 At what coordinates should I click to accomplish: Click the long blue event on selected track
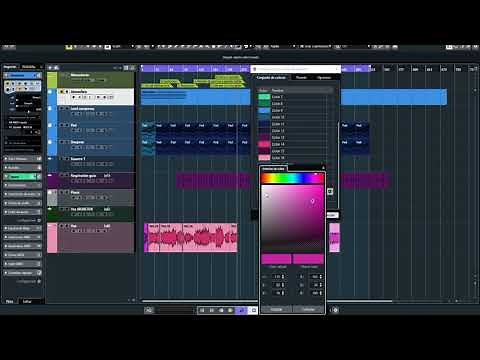(195, 97)
